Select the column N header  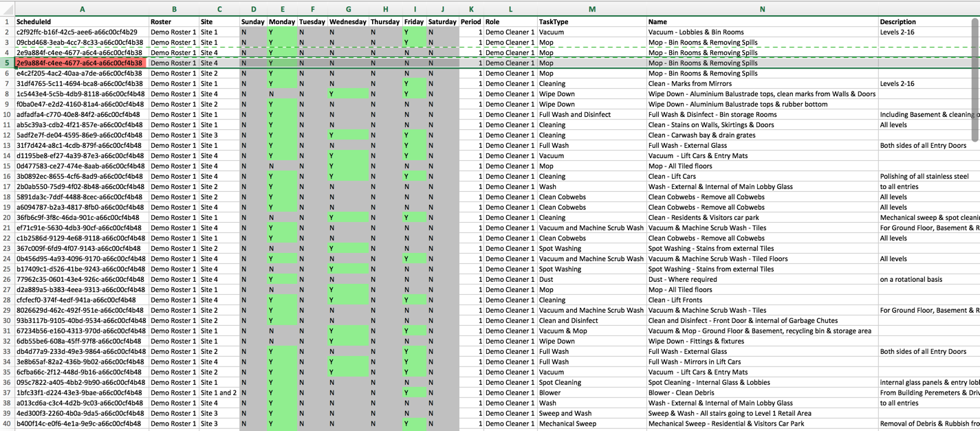tap(762, 9)
